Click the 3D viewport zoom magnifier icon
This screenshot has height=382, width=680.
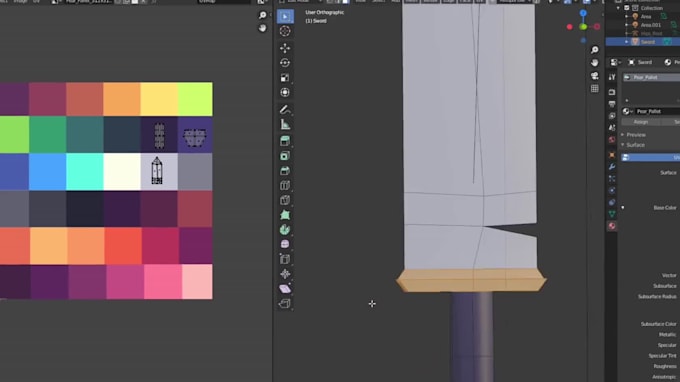coord(595,50)
